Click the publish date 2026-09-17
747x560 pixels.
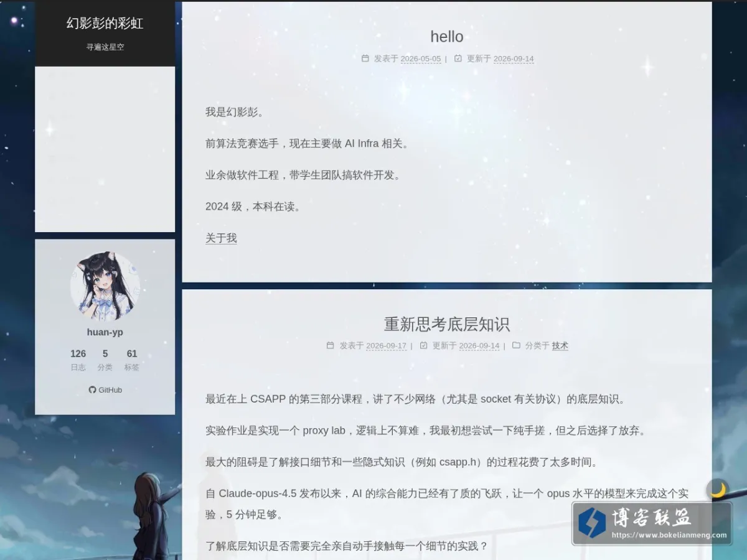[386, 346]
